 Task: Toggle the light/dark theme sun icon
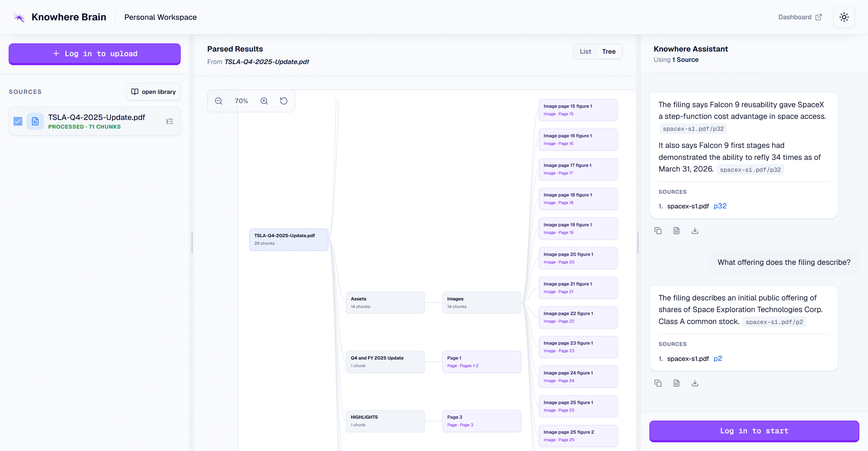click(844, 17)
